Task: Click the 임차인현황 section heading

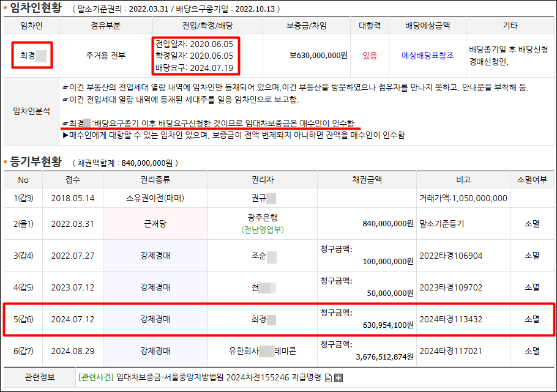Action: [36, 8]
